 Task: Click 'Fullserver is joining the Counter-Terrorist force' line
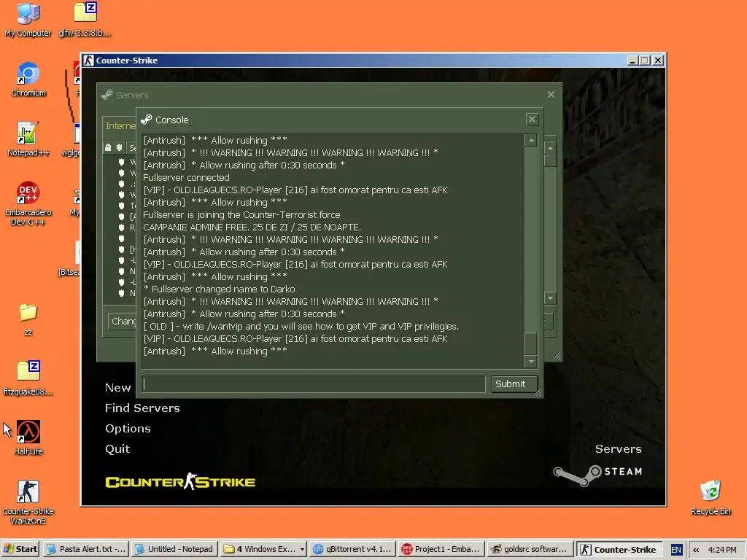pyautogui.click(x=241, y=215)
